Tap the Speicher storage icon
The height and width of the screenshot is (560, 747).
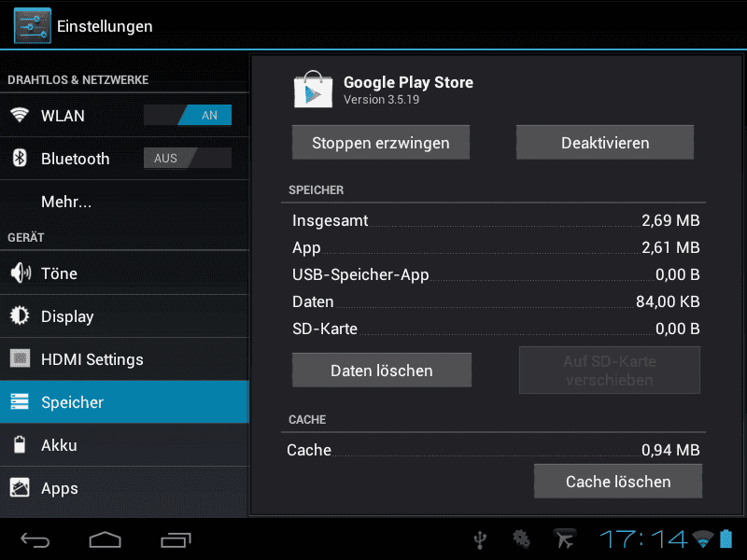click(x=20, y=402)
